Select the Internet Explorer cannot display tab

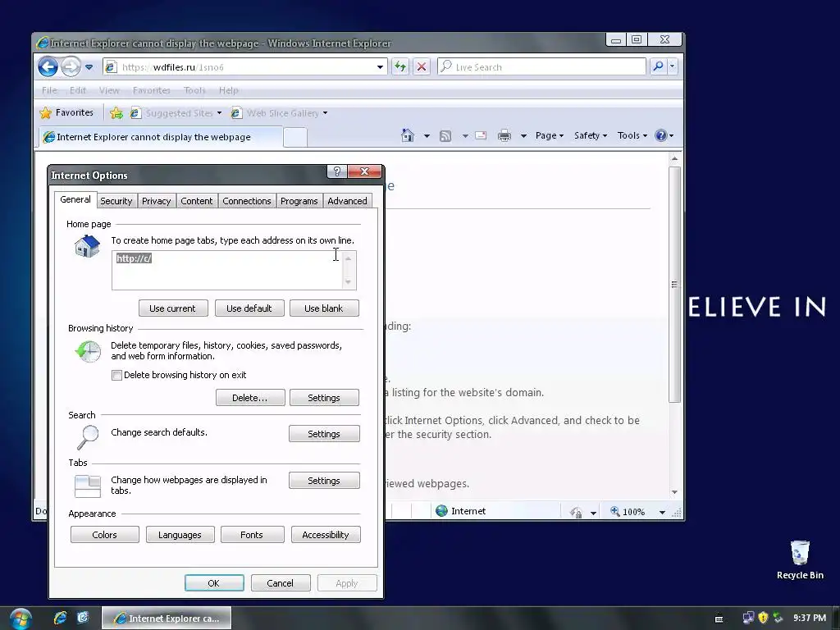click(x=160, y=137)
